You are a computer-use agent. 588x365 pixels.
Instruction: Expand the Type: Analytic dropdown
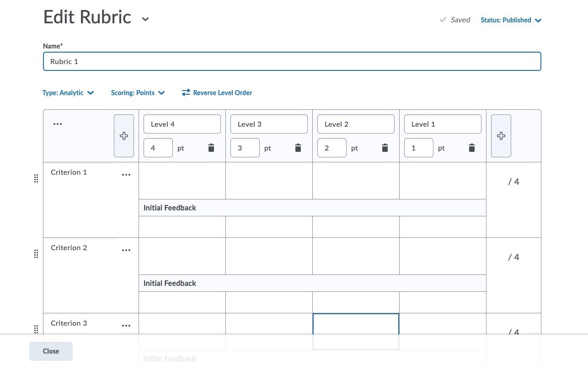(x=68, y=93)
